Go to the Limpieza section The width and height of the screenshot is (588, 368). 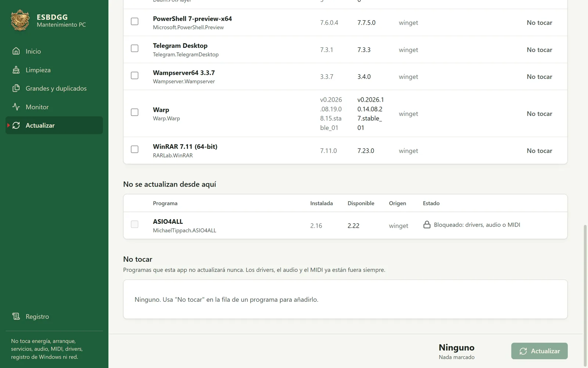point(38,70)
